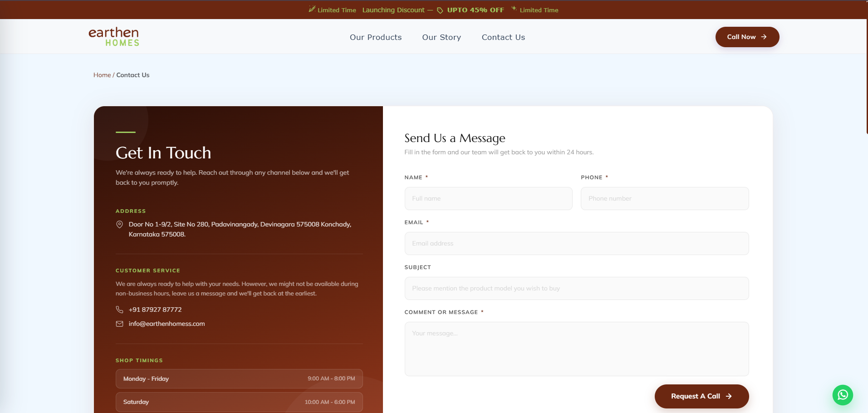Click into the Phone number field
Image resolution: width=868 pixels, height=413 pixels.
click(x=665, y=198)
